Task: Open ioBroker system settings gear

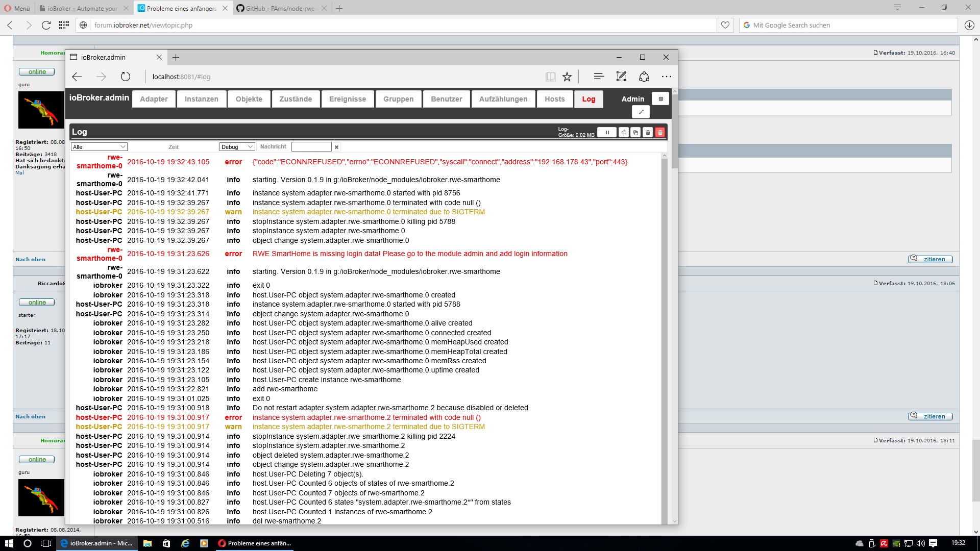Action: click(660, 99)
